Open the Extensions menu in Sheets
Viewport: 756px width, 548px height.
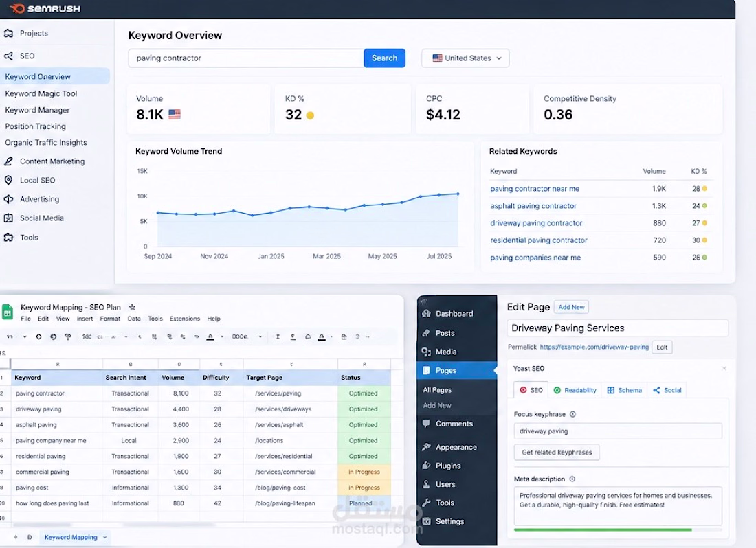[185, 319]
